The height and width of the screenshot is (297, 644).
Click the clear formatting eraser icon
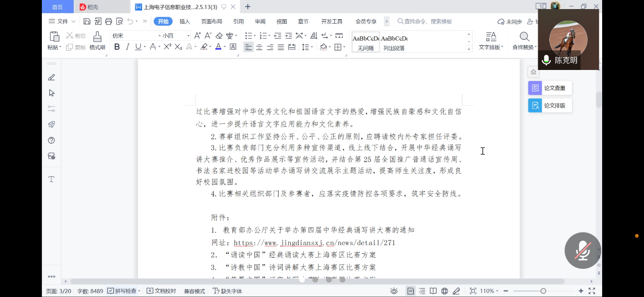[219, 36]
